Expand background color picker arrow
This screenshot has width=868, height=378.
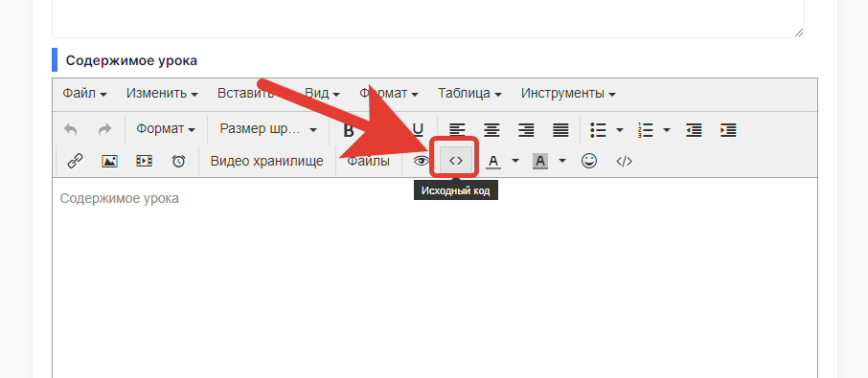(x=562, y=162)
